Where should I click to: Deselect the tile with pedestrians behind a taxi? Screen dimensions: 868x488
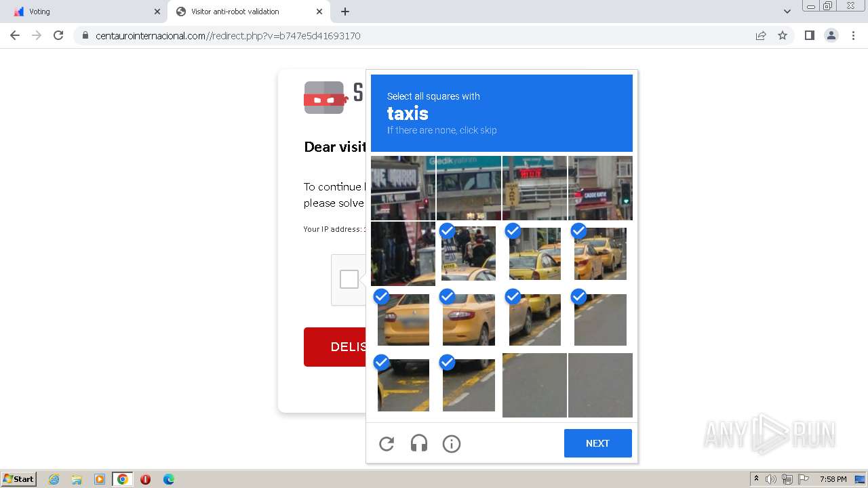[x=469, y=253]
